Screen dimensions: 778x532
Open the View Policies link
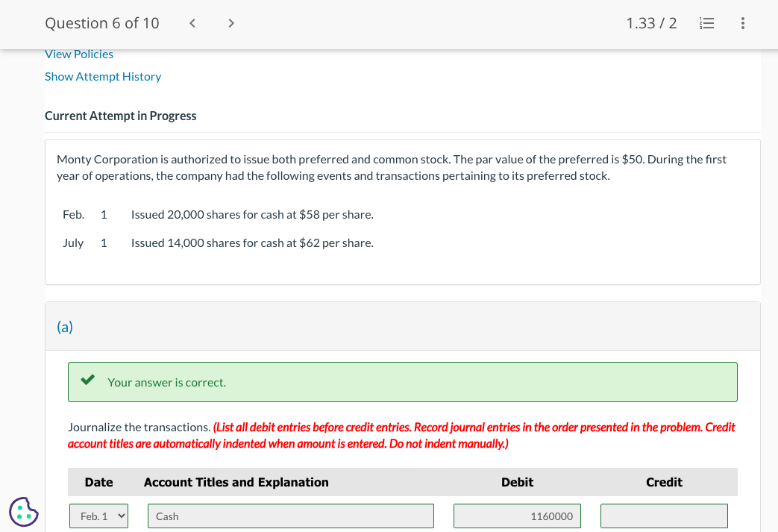point(78,54)
